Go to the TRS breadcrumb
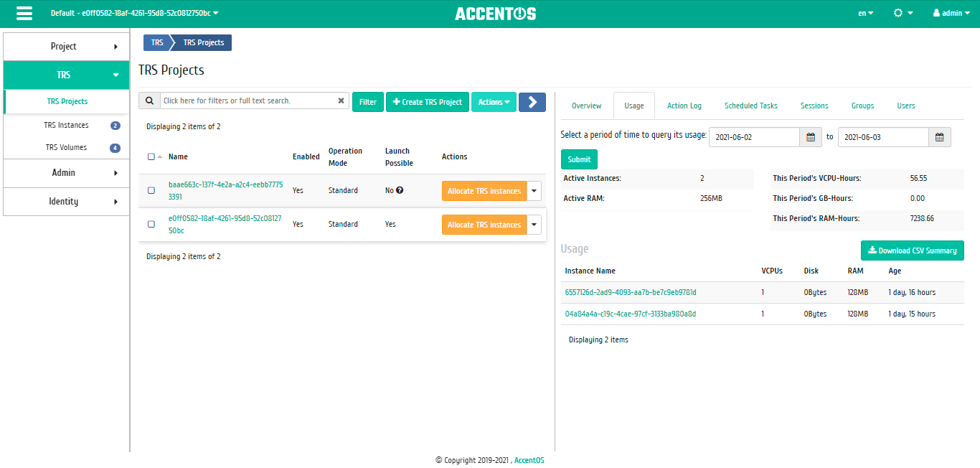Image resolution: width=980 pixels, height=468 pixels. 157,42
